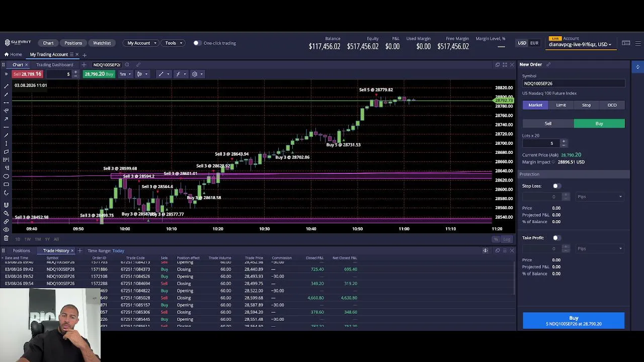Click the chart panel grip dots icon
Image resolution: width=644 pixels, height=362 pixels.
4,64
